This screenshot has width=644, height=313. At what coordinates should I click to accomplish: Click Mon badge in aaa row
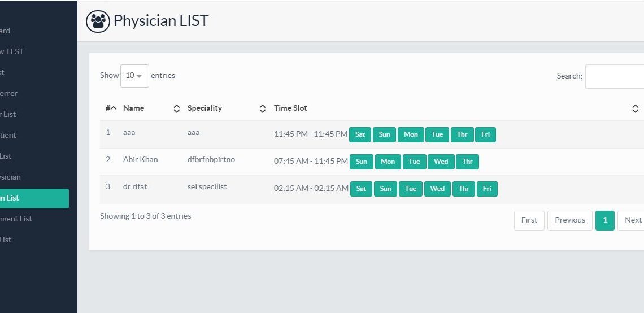[x=411, y=134]
